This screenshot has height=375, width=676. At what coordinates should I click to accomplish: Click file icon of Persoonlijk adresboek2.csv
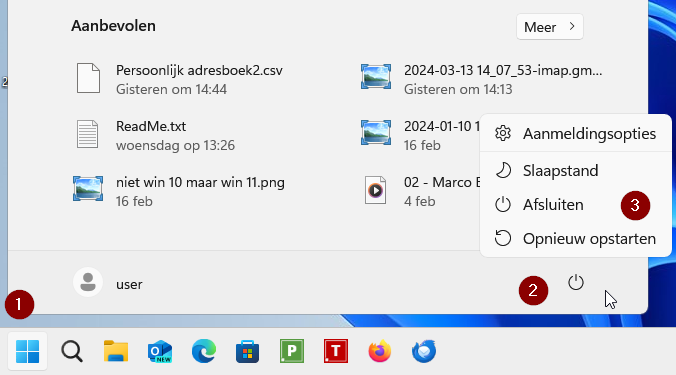pyautogui.click(x=88, y=78)
